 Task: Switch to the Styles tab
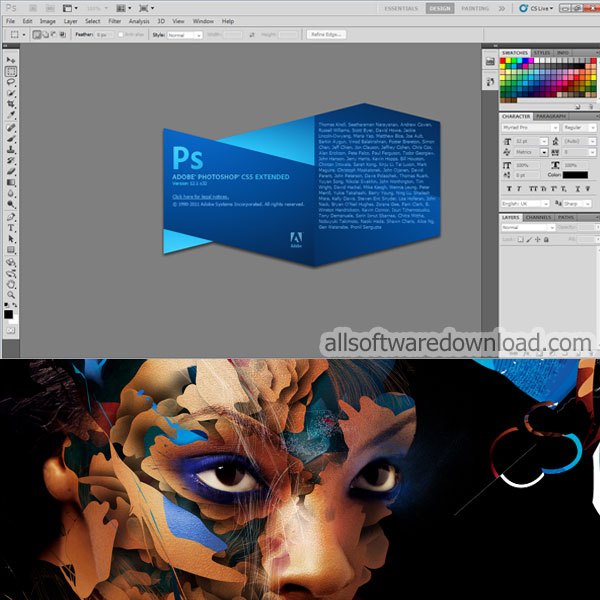tap(542, 53)
